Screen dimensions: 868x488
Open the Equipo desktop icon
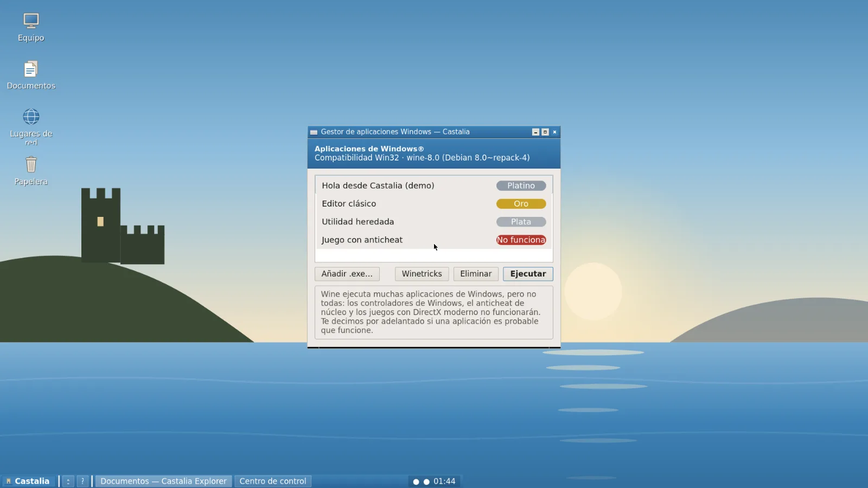coord(31,27)
